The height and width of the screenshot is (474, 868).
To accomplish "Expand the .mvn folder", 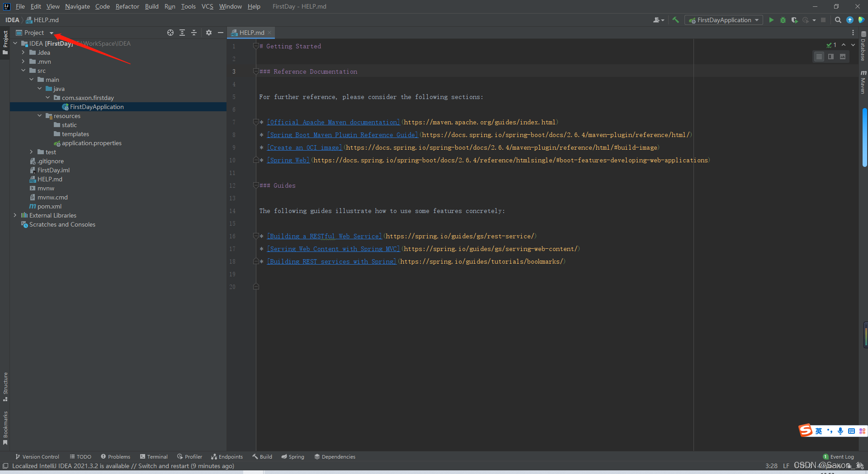I will tap(23, 62).
